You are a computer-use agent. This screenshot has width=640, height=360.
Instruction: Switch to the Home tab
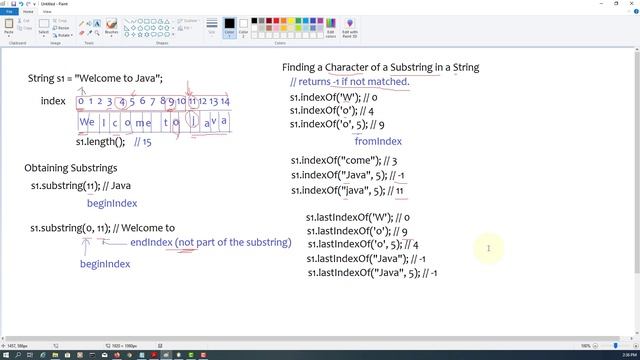[28, 11]
